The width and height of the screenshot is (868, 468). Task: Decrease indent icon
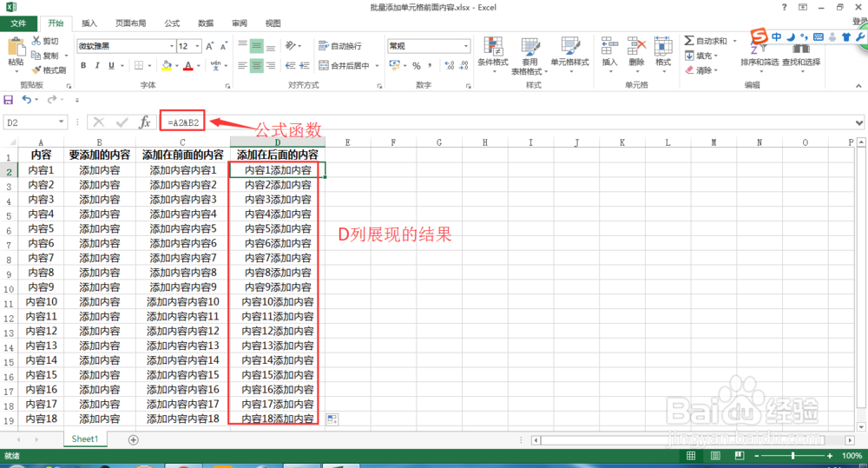[x=290, y=65]
